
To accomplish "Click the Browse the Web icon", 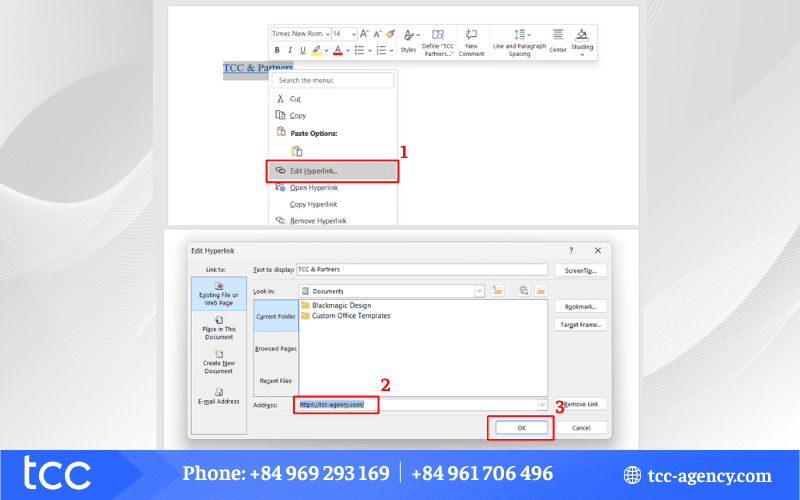I will tap(523, 291).
